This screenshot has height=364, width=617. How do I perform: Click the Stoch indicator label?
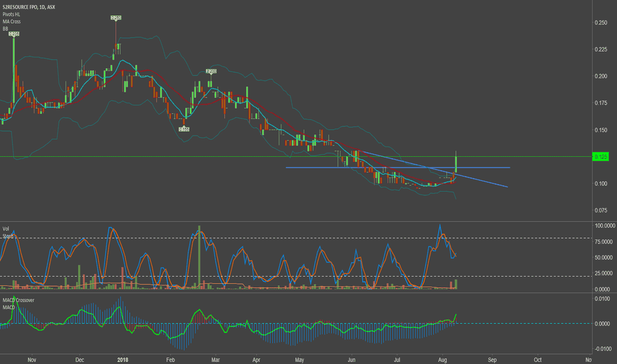pos(7,236)
